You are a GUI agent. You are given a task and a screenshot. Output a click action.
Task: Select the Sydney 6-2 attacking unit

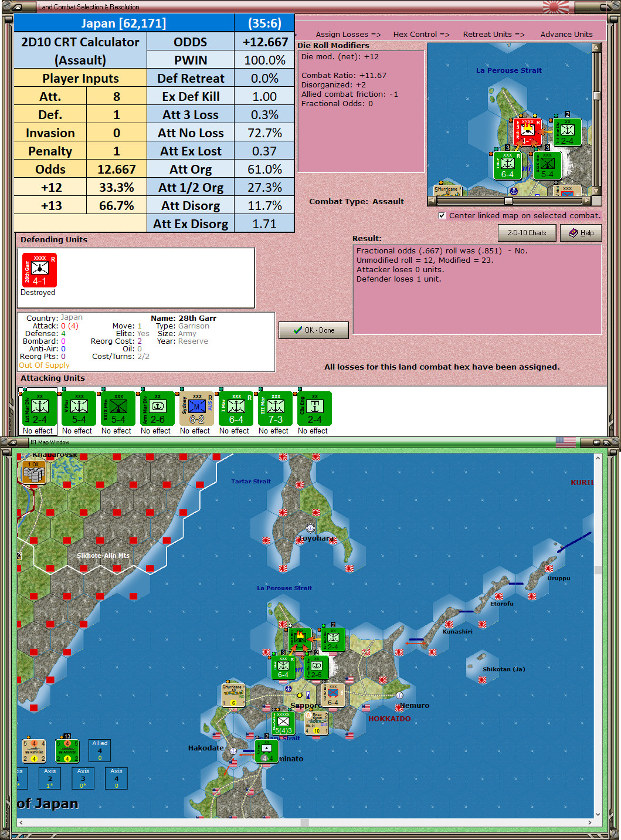pos(197,408)
